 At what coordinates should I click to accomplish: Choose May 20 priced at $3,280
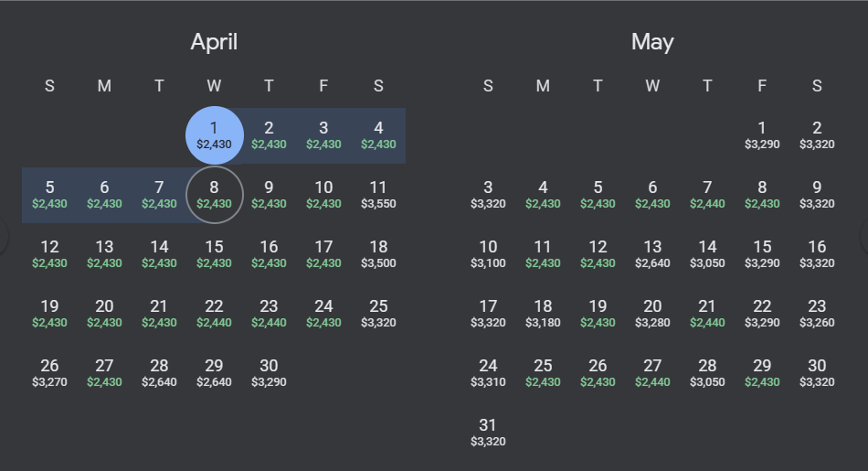[652, 314]
